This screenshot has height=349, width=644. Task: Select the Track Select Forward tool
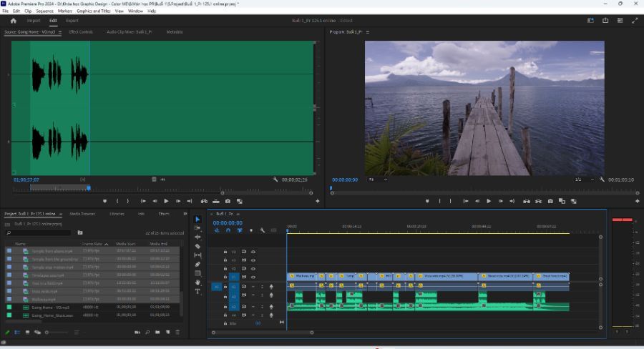tap(197, 228)
